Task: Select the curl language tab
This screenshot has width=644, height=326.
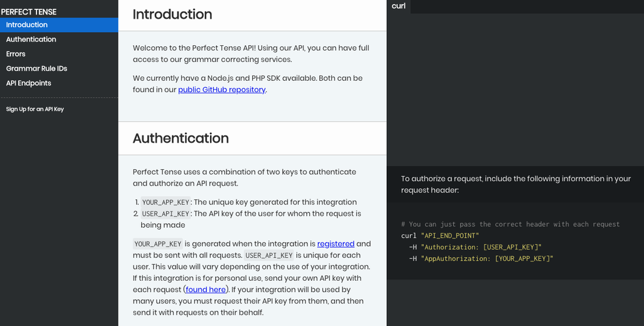Action: coord(398,6)
